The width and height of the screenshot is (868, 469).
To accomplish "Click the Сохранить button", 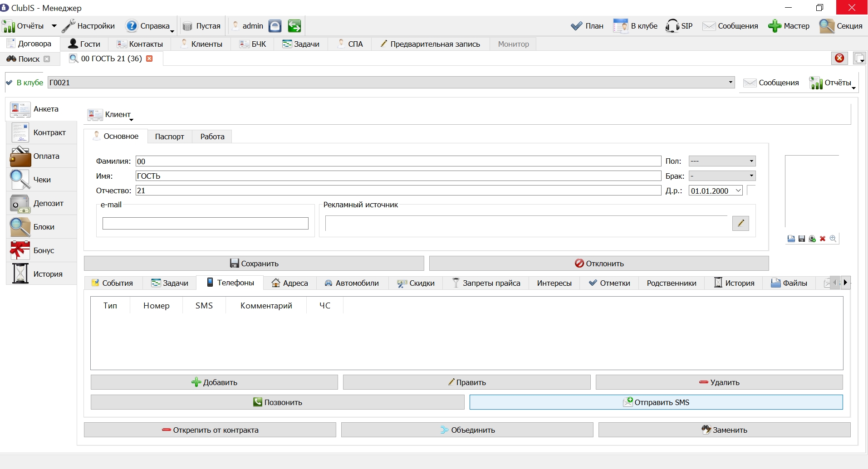I will [x=254, y=264].
